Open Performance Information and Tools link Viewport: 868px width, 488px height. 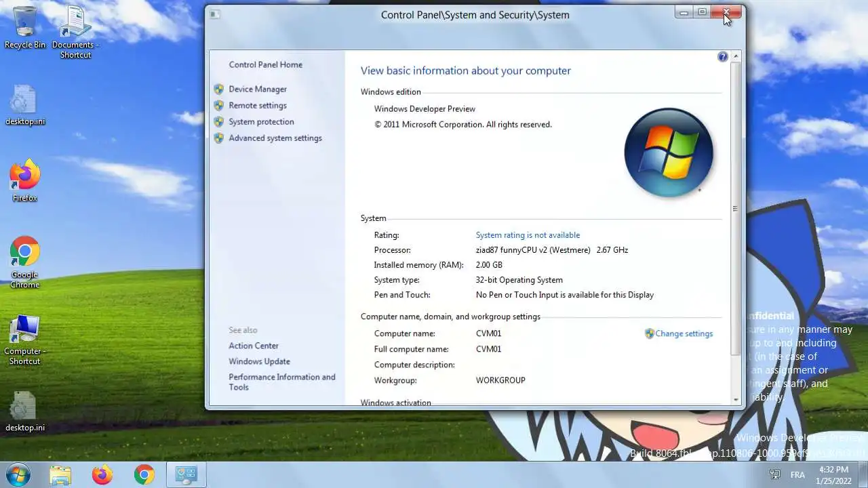282,382
